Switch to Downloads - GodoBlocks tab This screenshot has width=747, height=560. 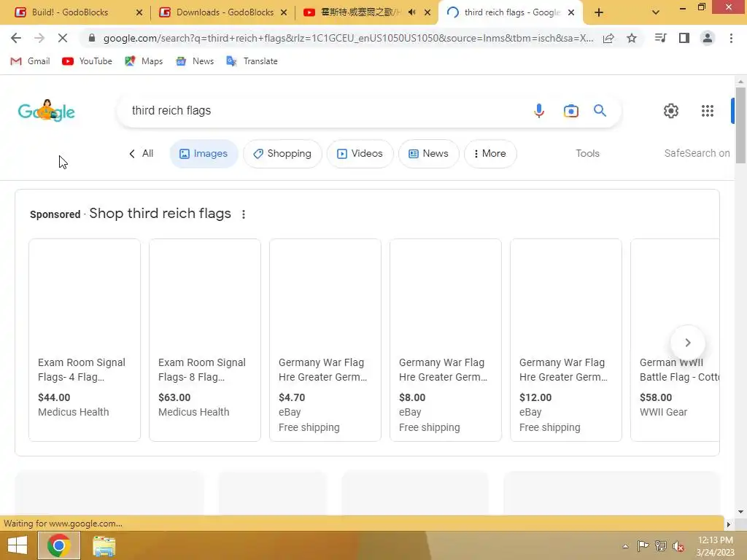pos(225,12)
